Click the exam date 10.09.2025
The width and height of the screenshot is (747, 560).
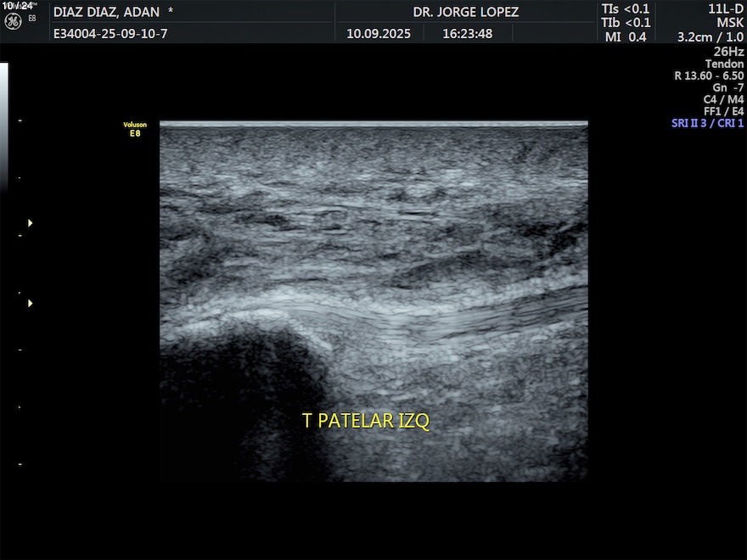point(379,34)
